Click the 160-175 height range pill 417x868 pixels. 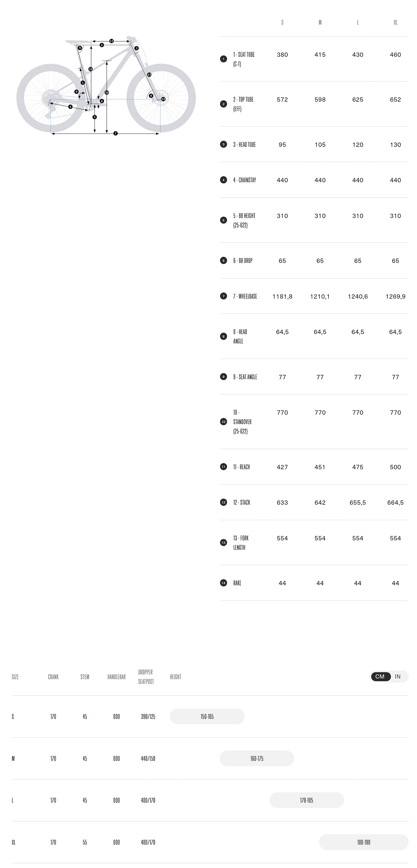click(x=257, y=759)
